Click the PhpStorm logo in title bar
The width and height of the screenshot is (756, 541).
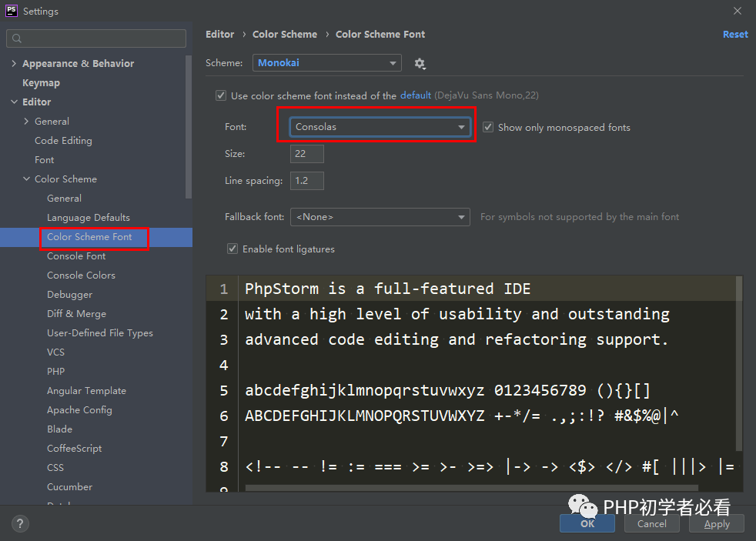[x=12, y=11]
